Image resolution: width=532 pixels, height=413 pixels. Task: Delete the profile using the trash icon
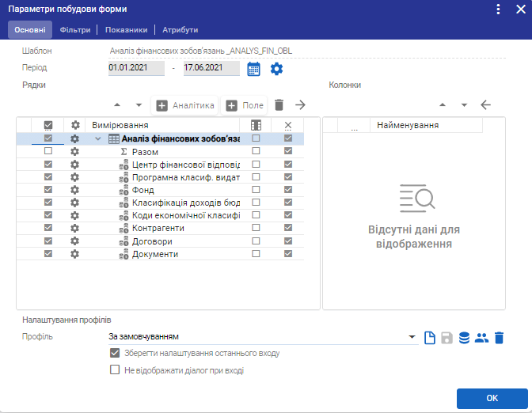[499, 338]
